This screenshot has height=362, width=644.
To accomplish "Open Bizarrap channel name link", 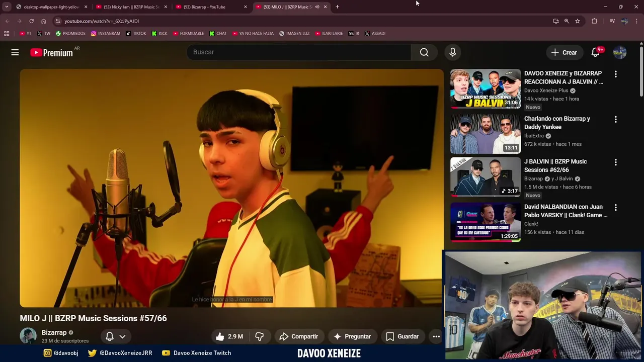I will 54,333.
